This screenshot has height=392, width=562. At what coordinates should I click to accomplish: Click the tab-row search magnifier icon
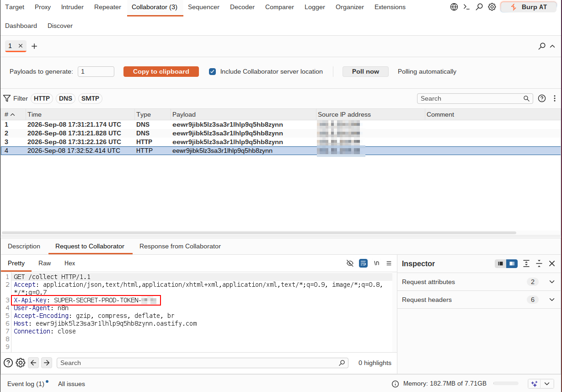pos(542,46)
